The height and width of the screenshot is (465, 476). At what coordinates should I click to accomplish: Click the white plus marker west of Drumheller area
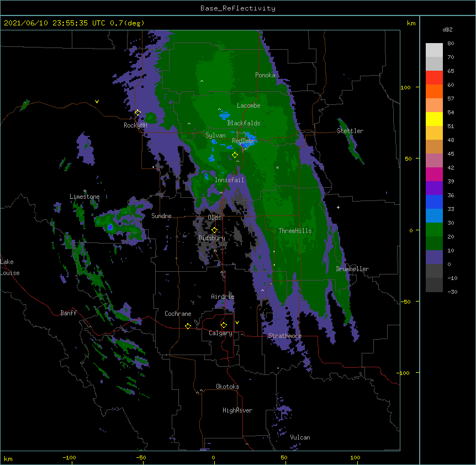click(338, 207)
